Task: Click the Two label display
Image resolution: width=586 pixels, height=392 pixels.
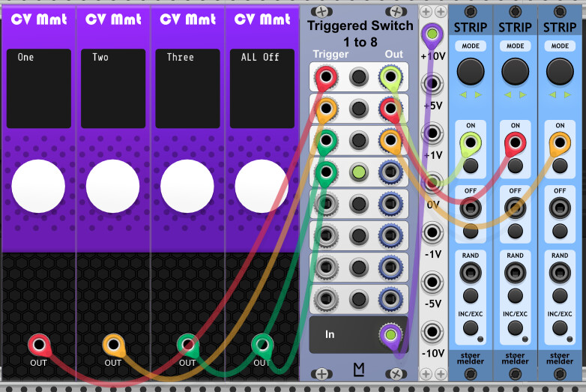Action: pyautogui.click(x=113, y=88)
